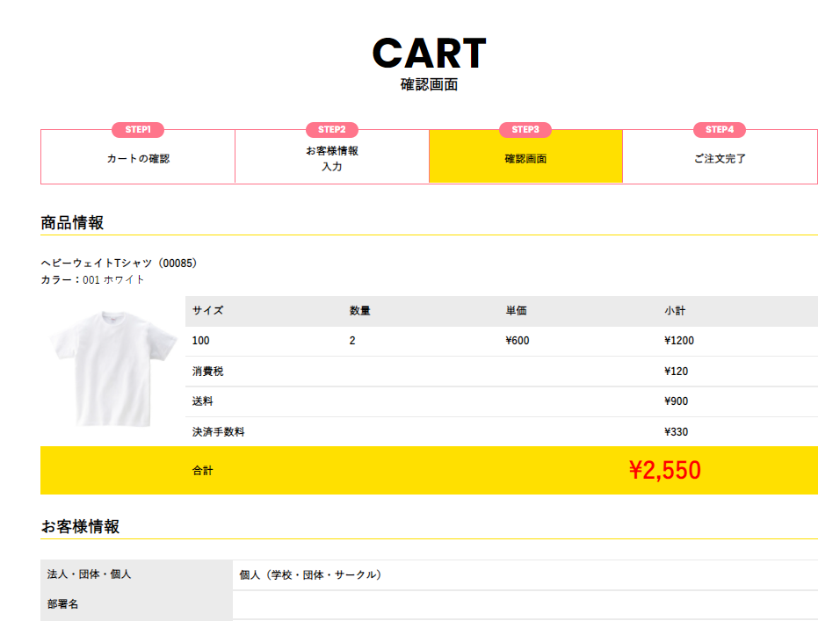Click the red ¥2,550 total amount

665,471
